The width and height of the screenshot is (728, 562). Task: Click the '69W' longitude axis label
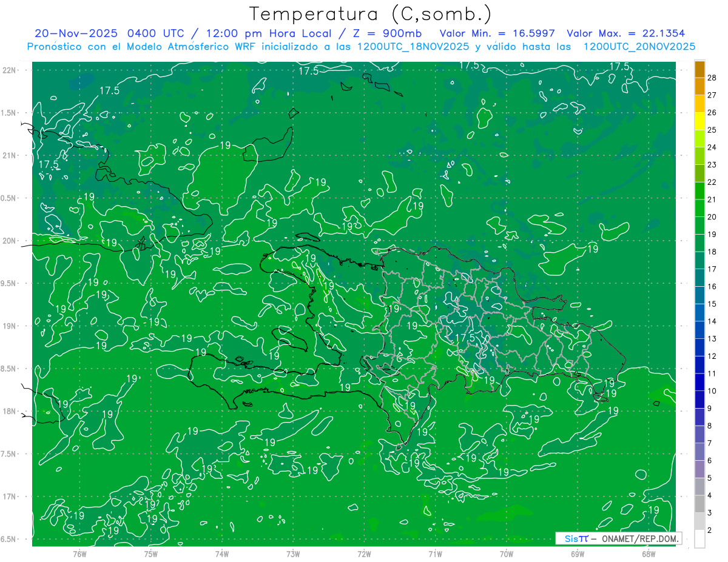(578, 554)
